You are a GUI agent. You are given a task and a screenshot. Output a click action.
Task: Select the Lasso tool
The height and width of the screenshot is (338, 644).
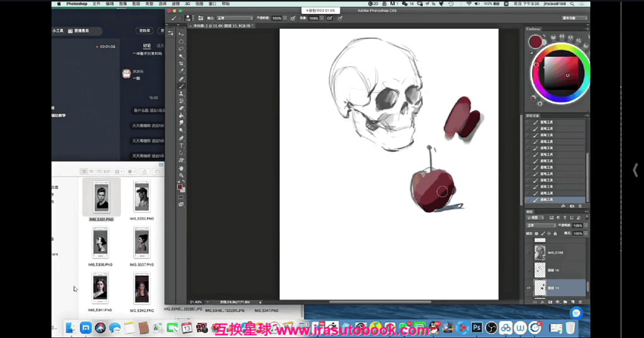[181, 49]
